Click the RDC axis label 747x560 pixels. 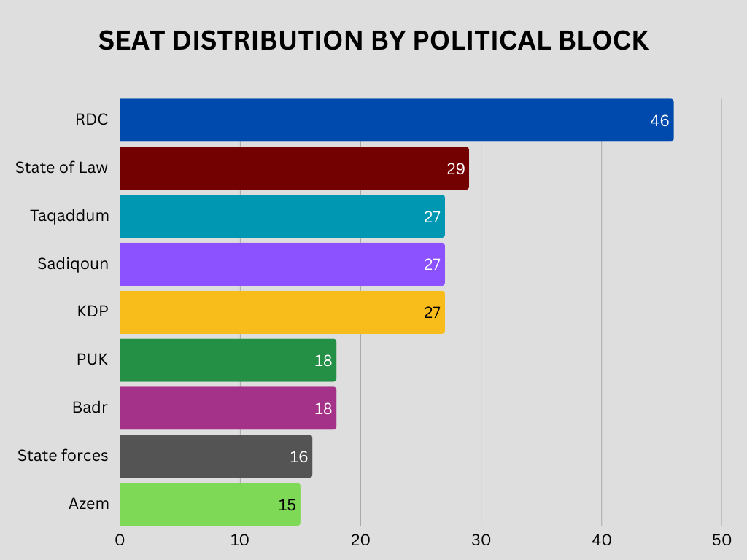tap(92, 120)
